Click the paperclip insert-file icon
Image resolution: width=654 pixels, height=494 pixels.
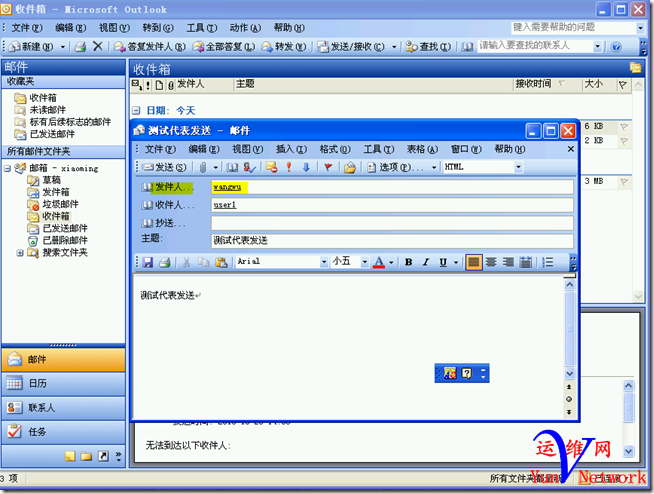203,167
